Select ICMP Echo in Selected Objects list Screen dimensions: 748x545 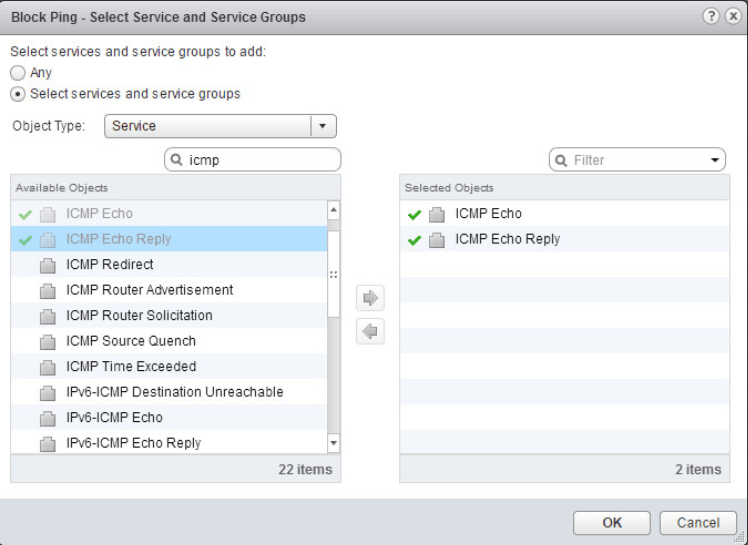point(488,214)
